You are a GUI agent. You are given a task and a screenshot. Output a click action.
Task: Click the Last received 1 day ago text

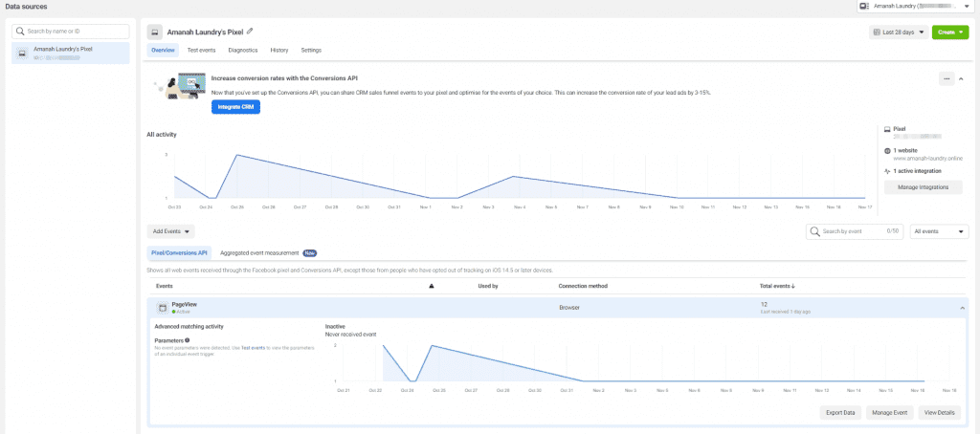(786, 311)
